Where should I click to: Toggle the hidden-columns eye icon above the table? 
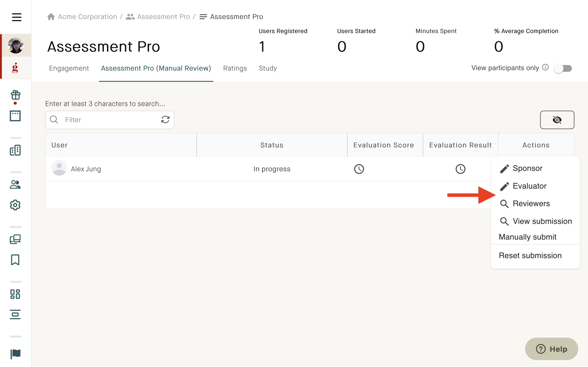pos(557,120)
